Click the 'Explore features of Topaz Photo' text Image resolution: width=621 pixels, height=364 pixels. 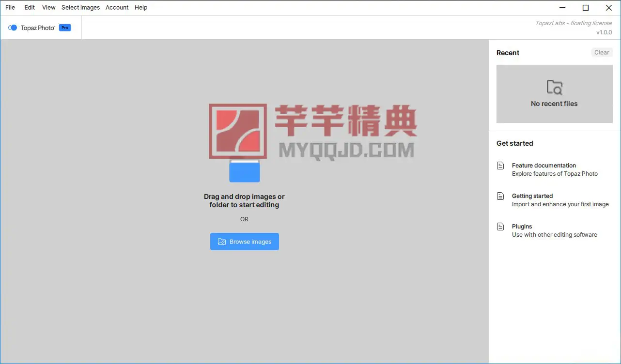tap(555, 174)
